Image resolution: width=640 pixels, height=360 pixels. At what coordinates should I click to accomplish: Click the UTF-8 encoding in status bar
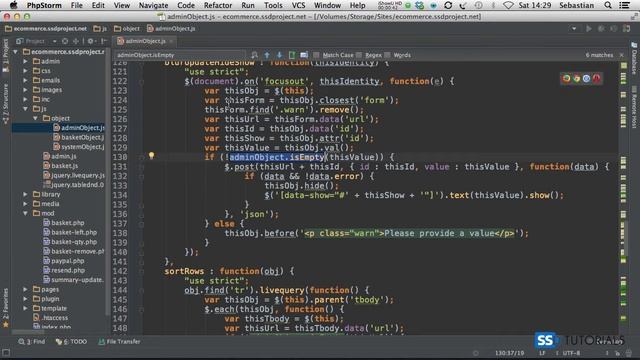571,353
